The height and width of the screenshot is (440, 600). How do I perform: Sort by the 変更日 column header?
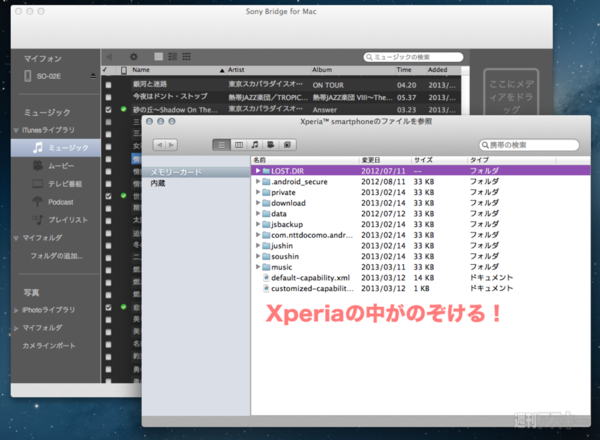click(385, 160)
